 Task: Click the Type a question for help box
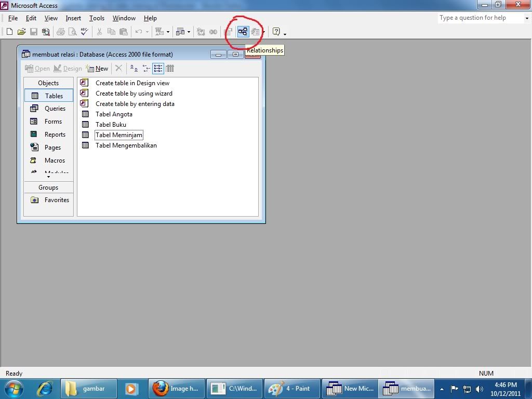(481, 18)
